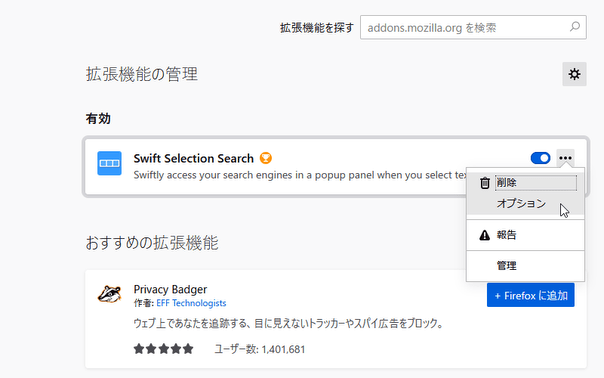Screen dimensions: 604x378
Task: Click the trash can icon in menu
Action: point(485,183)
